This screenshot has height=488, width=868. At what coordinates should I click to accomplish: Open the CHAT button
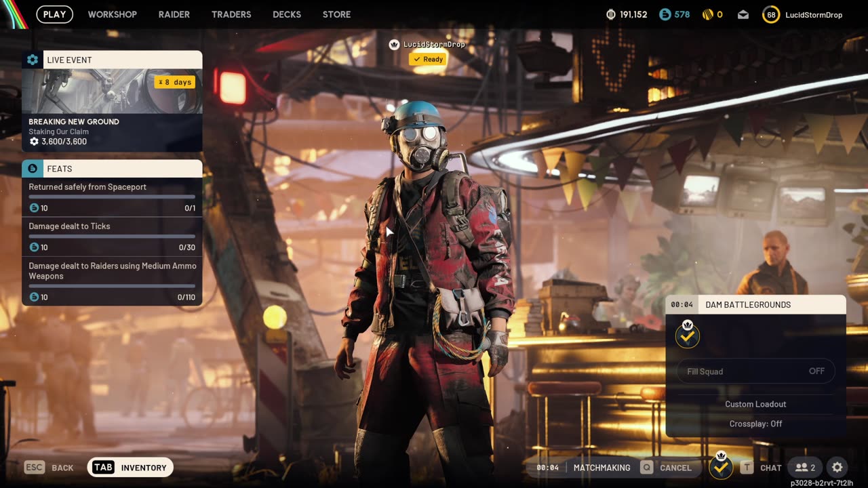tap(761, 468)
